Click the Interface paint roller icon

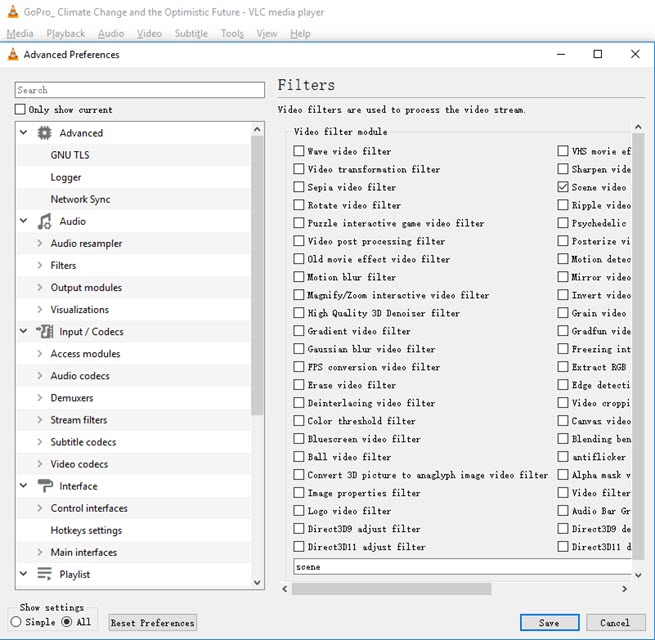click(45, 486)
